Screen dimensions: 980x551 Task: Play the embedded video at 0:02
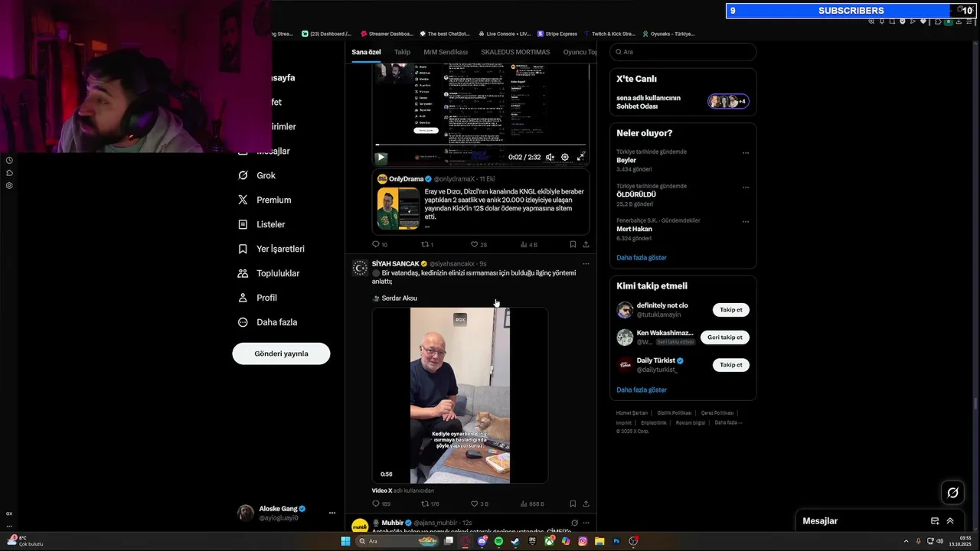381,157
